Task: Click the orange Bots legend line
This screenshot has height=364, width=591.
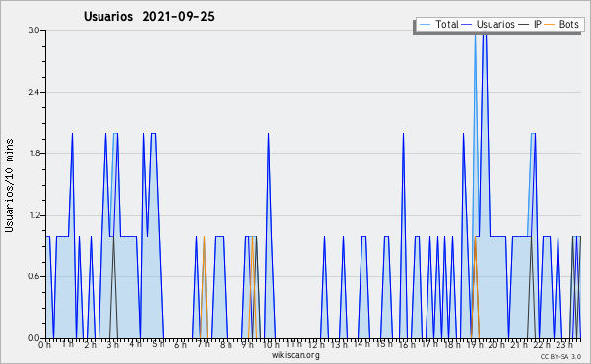Action: point(550,25)
